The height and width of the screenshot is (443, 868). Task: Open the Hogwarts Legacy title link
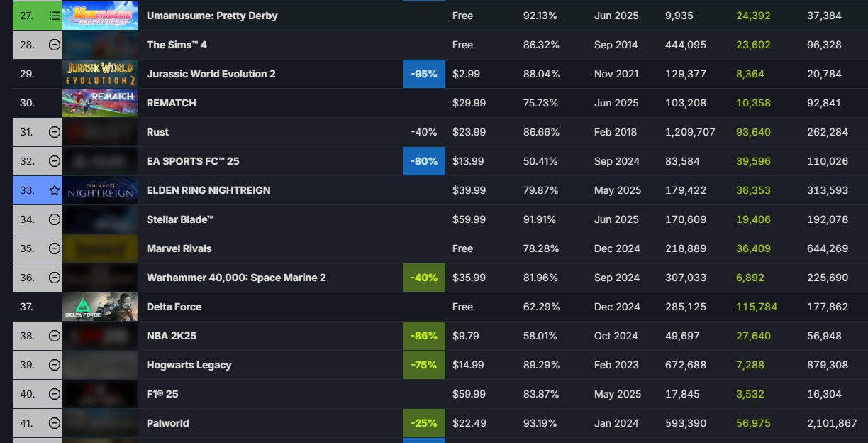click(189, 365)
